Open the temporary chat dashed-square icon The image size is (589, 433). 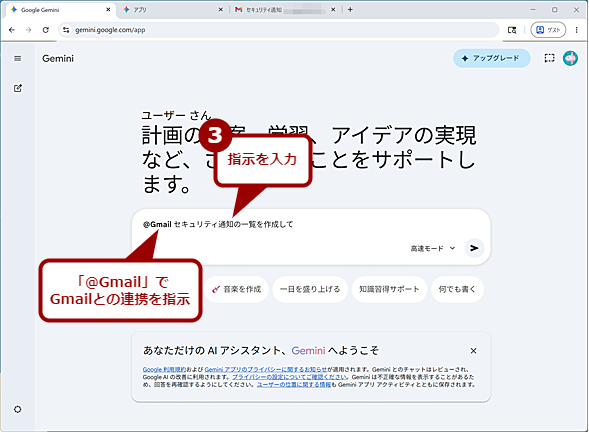(x=549, y=58)
